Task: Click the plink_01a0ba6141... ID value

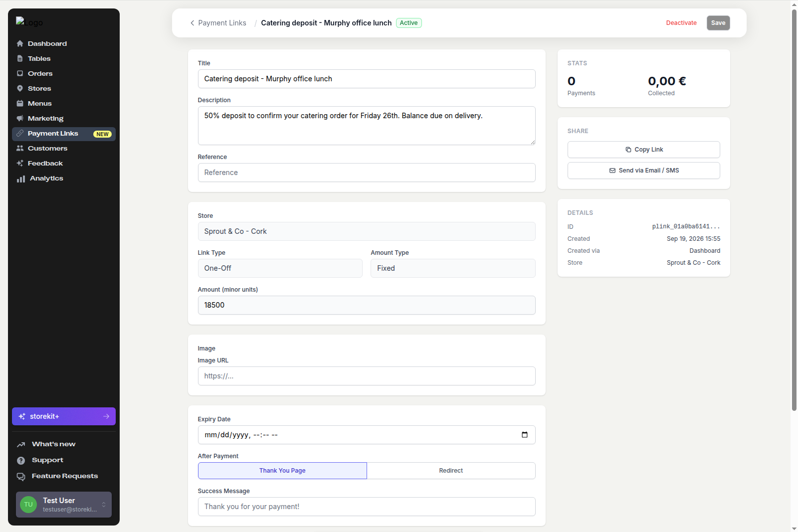Action: click(x=686, y=227)
